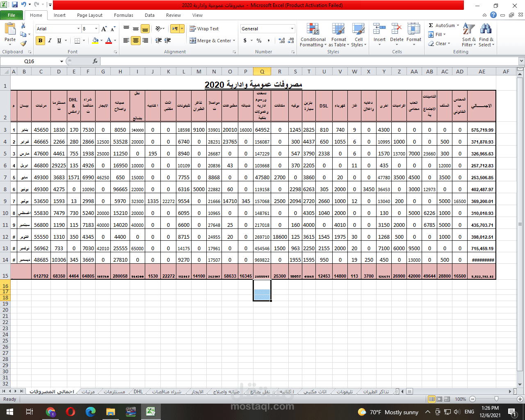Image resolution: width=525 pixels, height=420 pixels.
Task: Click the Name Box showing Q16
Action: [29, 61]
